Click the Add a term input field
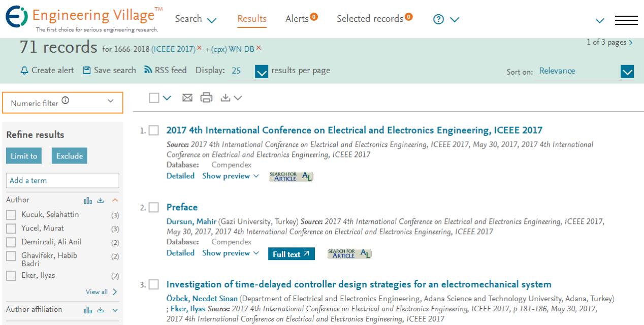 coord(62,180)
